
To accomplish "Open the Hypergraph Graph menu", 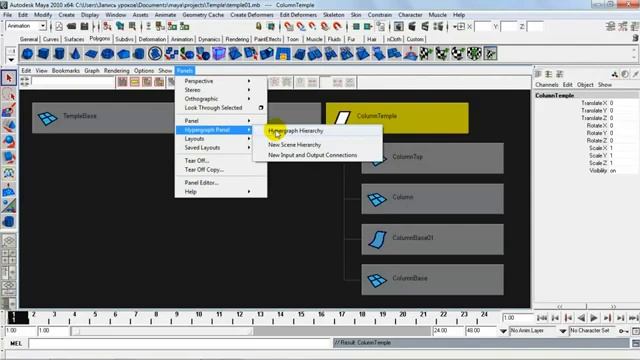I will click(92, 71).
